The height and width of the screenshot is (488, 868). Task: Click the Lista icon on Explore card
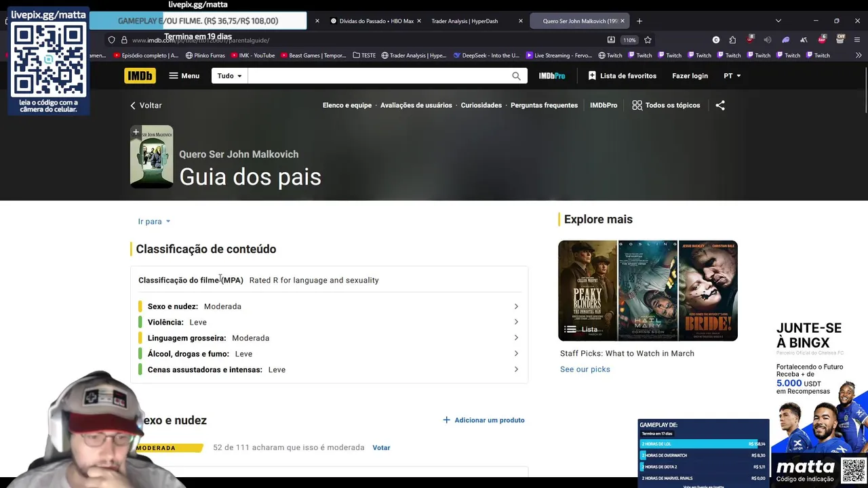(x=570, y=329)
